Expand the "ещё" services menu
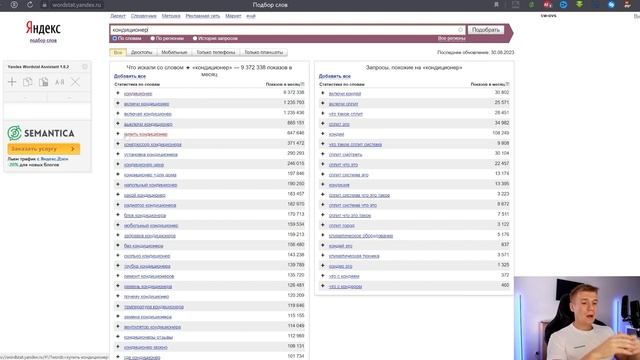The image size is (640, 360). 251,16
